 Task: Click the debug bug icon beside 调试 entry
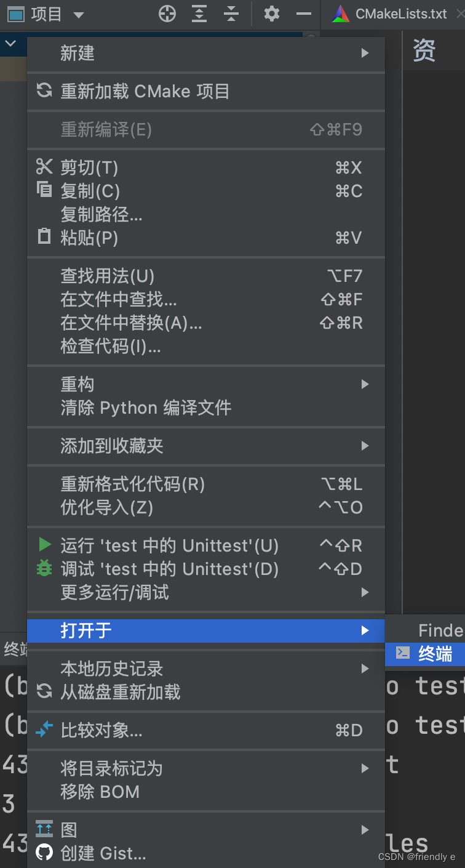44,569
